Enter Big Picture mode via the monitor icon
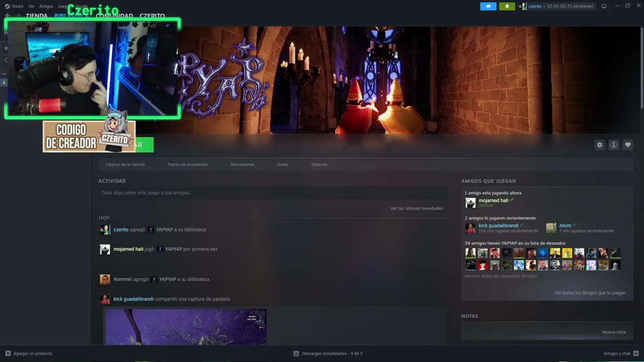The height and width of the screenshot is (362, 644). (604, 6)
